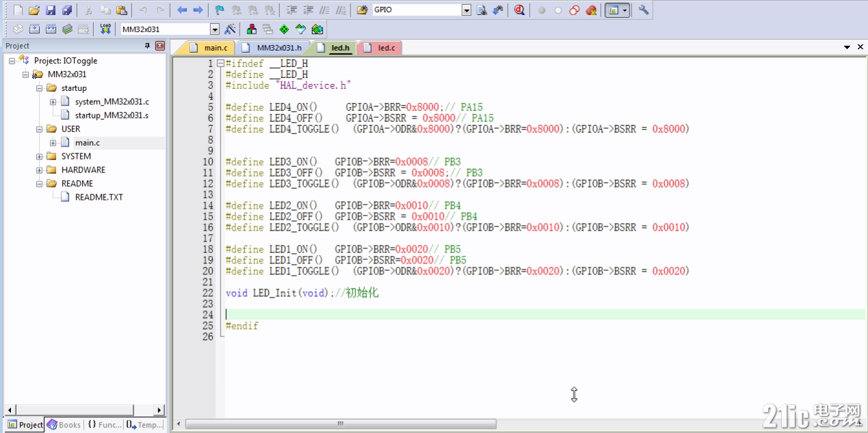Build the target files

pyautogui.click(x=34, y=29)
